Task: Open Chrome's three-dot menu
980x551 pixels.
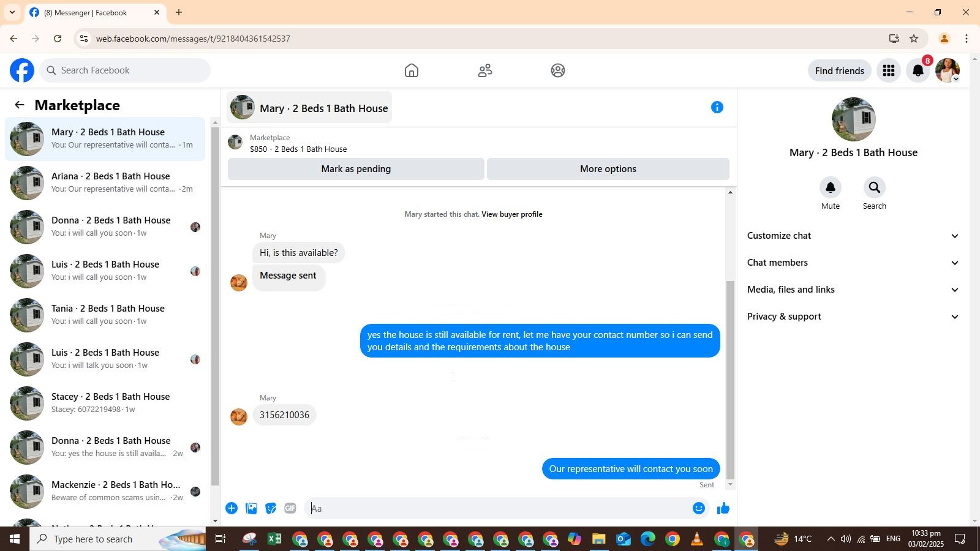Action: (967, 39)
